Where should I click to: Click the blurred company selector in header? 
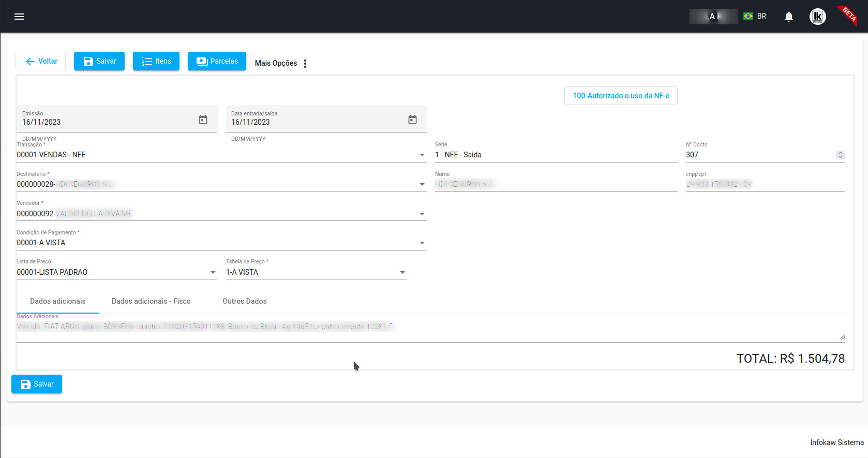(x=713, y=17)
